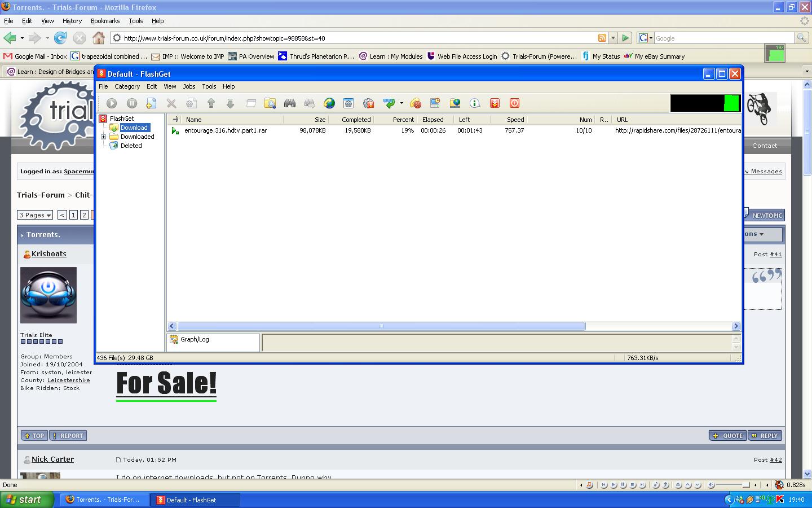Open the My eBay Summary bookmark
Image resolution: width=812 pixels, height=508 pixels.
tap(654, 56)
